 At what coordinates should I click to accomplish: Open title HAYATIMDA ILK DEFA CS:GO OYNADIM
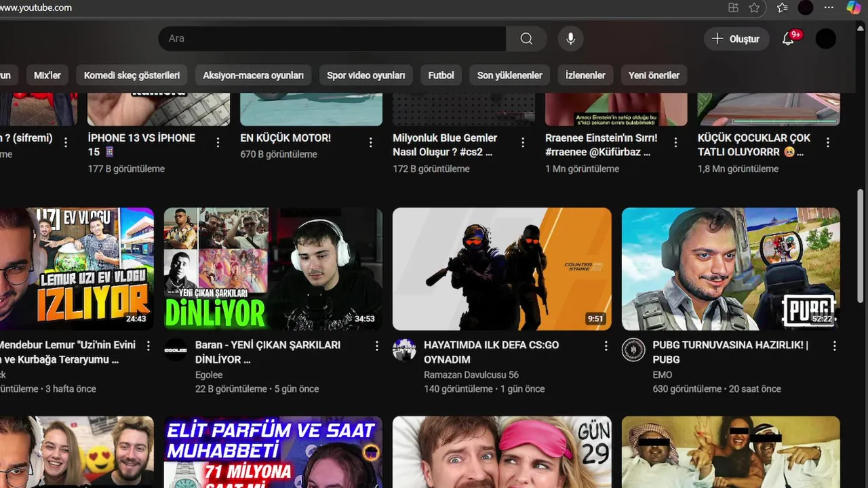pos(492,352)
